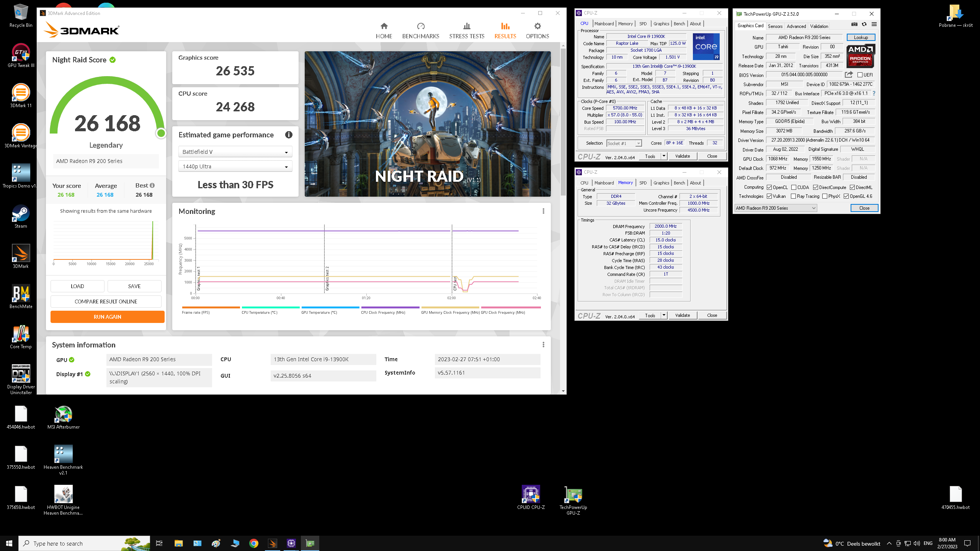Select the 3DMark 11 desktop icon
The height and width of the screenshot is (551, 980).
[21, 96]
